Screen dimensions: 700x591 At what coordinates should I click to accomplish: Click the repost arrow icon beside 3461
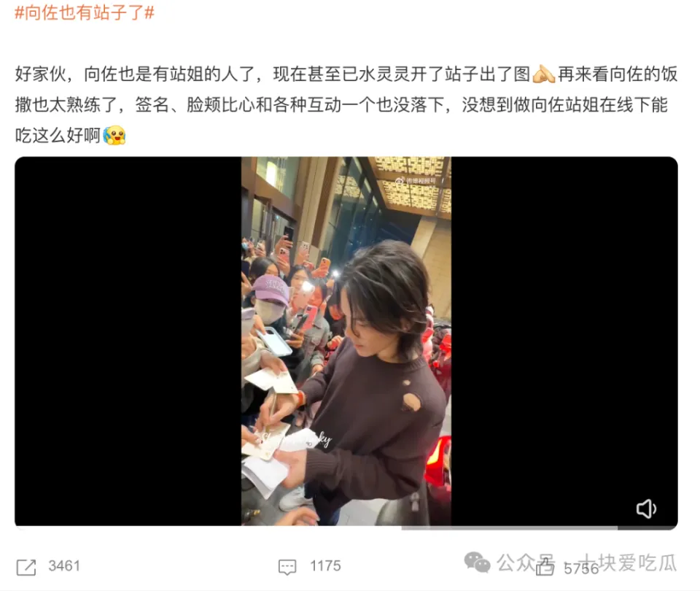pyautogui.click(x=26, y=567)
